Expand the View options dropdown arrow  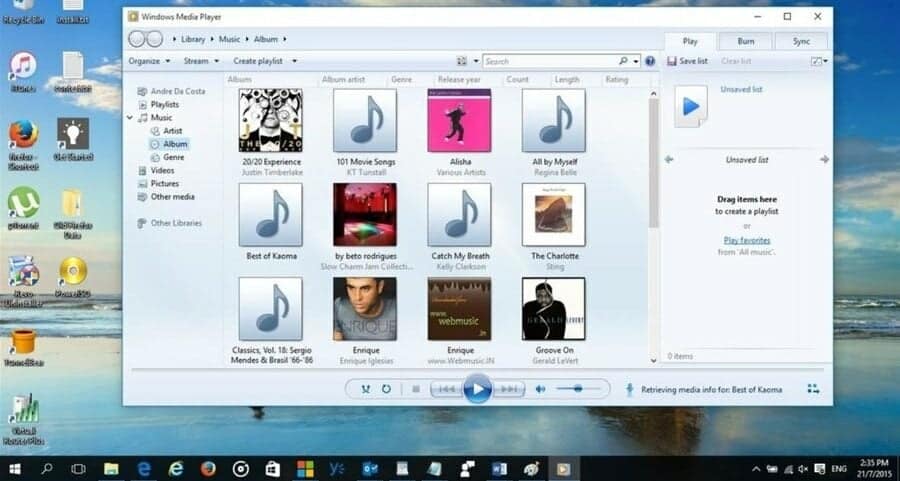(x=476, y=61)
